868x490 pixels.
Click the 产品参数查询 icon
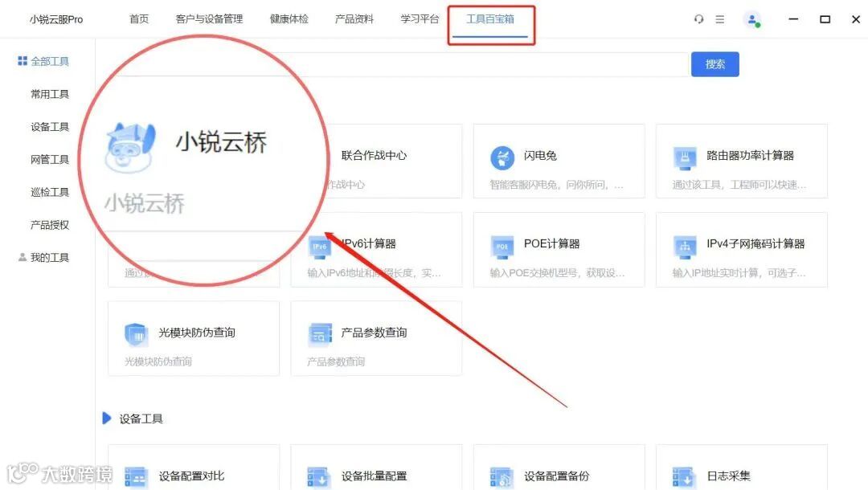click(x=319, y=334)
